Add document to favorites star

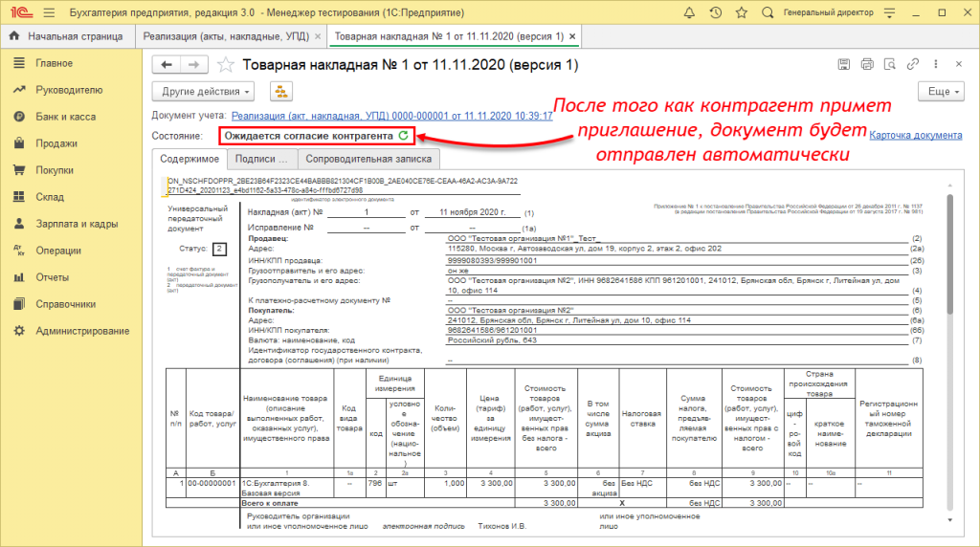coord(226,65)
